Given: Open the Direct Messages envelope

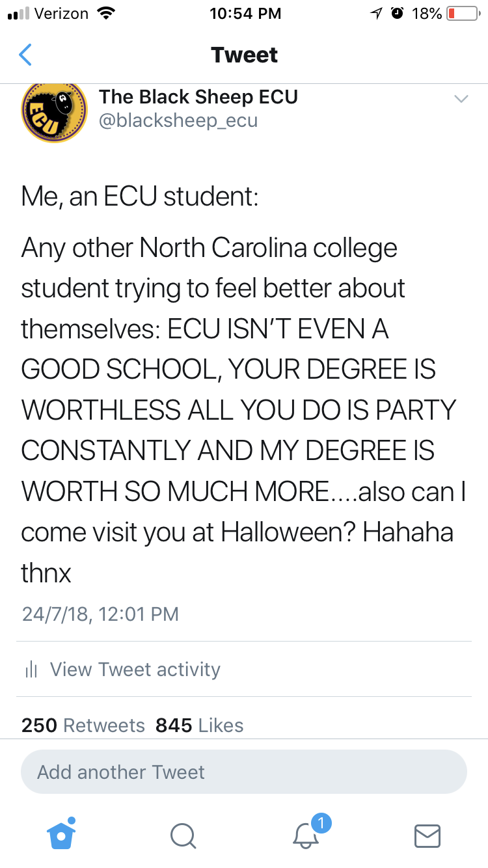Looking at the screenshot, I should pos(427,835).
